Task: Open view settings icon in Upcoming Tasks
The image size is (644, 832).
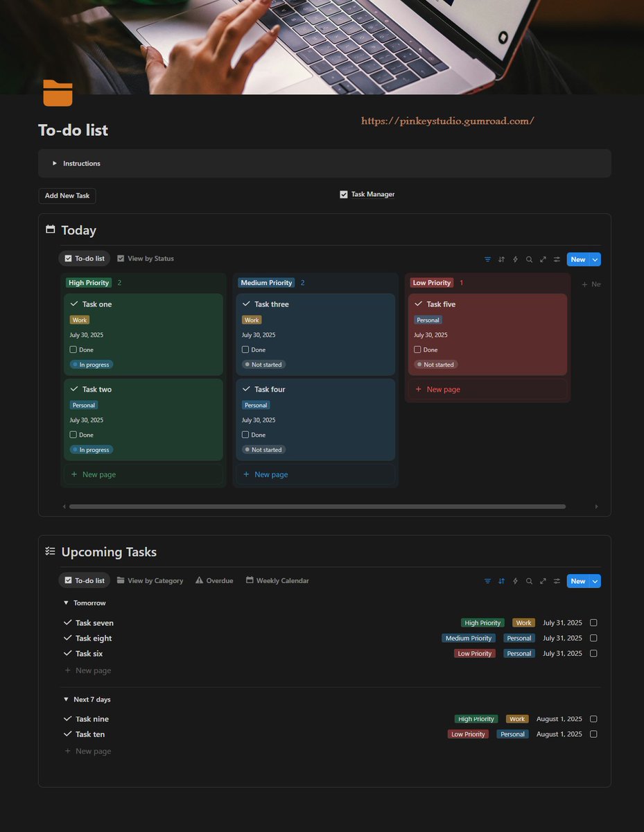Action: pyautogui.click(x=557, y=581)
